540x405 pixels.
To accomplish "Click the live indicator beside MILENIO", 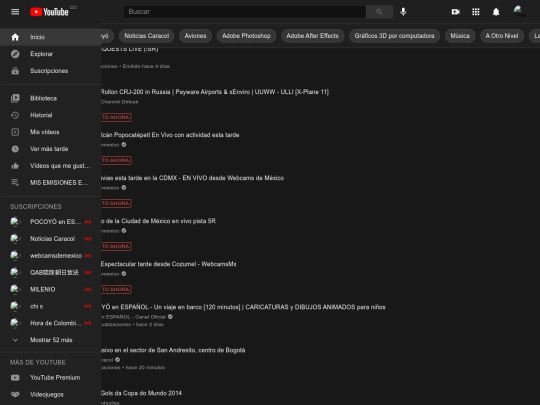I will click(x=88, y=289).
